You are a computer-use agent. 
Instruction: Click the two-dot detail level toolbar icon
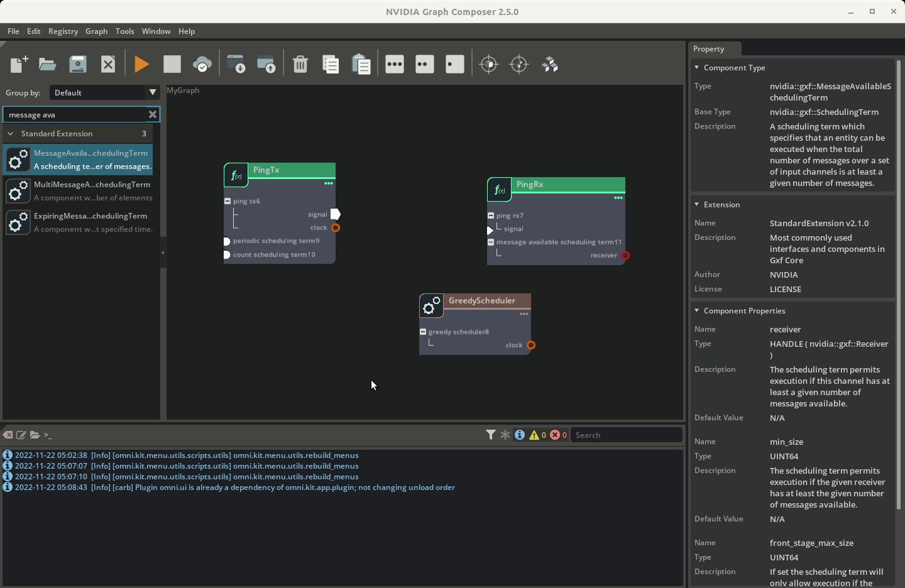click(425, 64)
